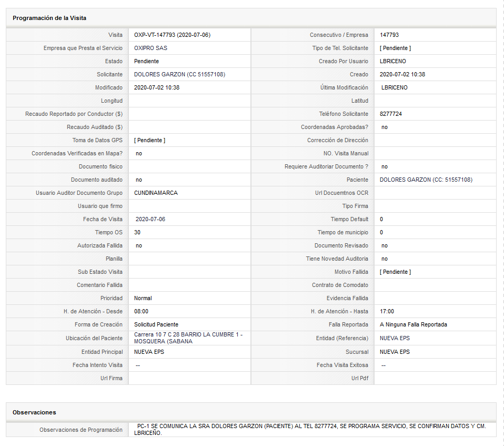The width and height of the screenshot is (504, 446).
Task: Select visit code 'OXP-VT-147793 (2020-07-06)'
Action: [x=172, y=35]
